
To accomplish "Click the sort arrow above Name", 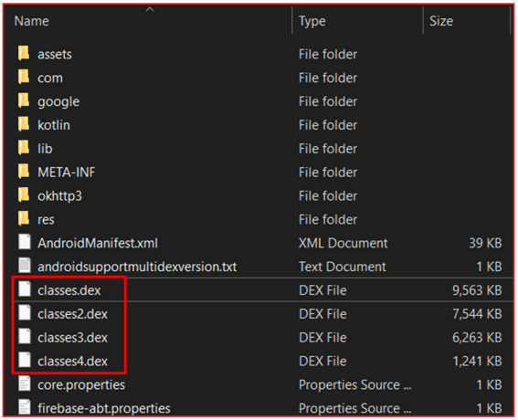I will (x=150, y=9).
